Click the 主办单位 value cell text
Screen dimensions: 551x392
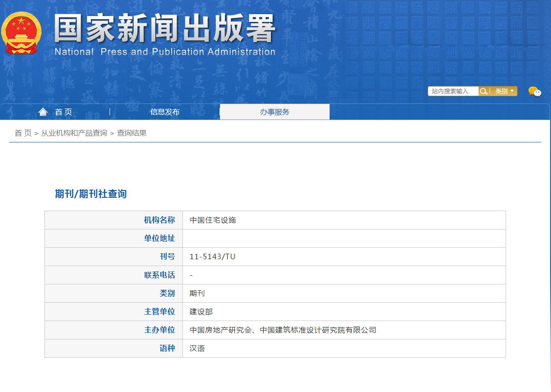[283, 330]
